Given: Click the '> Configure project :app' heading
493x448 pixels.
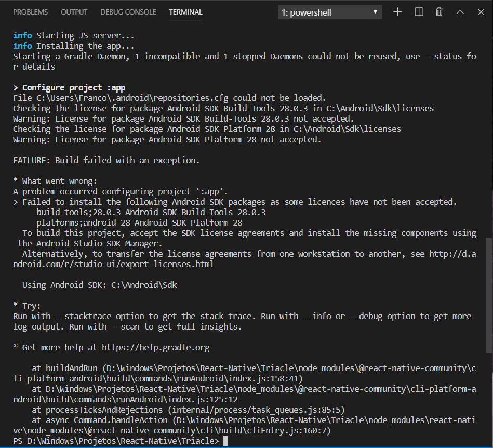Looking at the screenshot, I should pyautogui.click(x=69, y=87).
